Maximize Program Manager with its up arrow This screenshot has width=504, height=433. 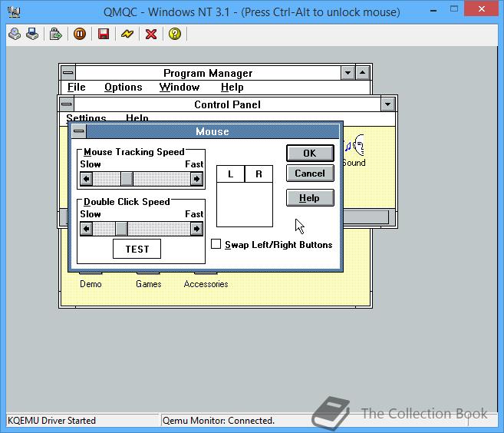point(363,73)
